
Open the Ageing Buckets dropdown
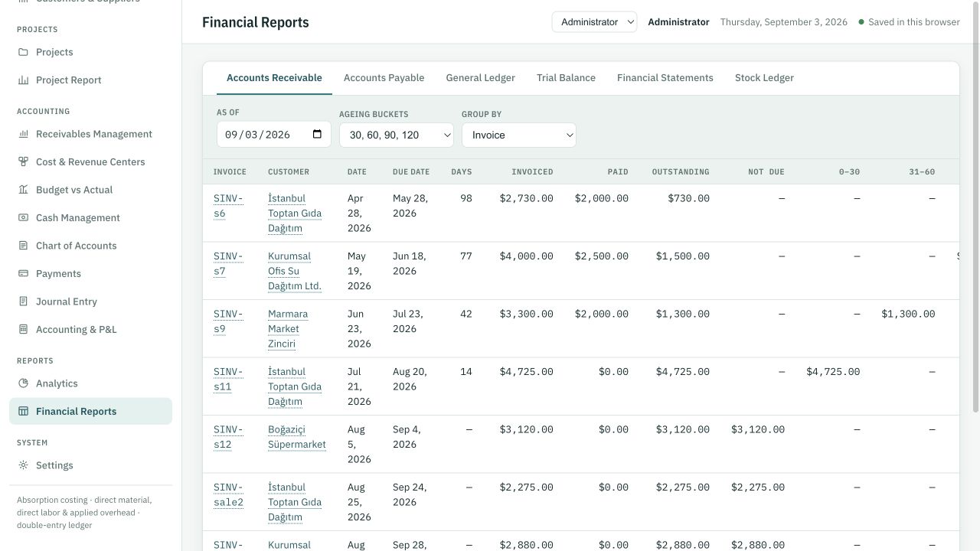397,135
